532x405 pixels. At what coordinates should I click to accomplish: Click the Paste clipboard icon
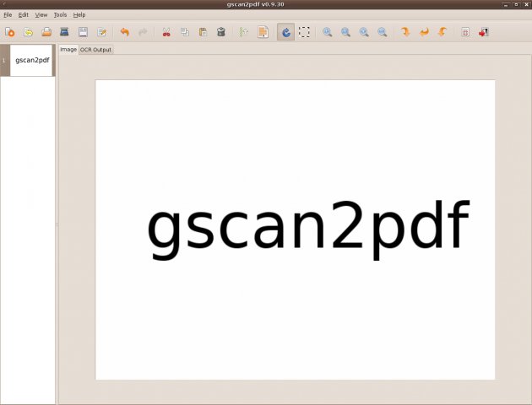(x=203, y=32)
